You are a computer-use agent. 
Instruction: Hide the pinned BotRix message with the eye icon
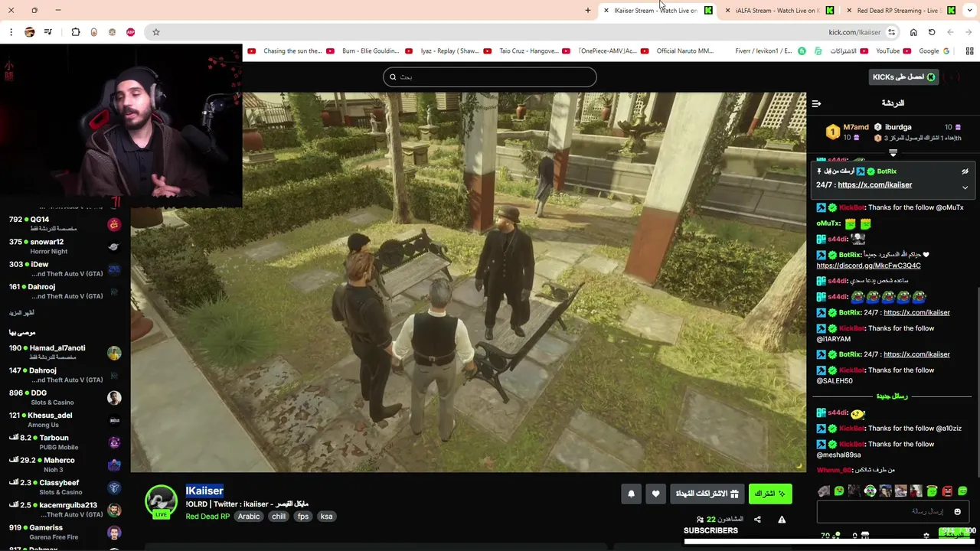pos(965,171)
